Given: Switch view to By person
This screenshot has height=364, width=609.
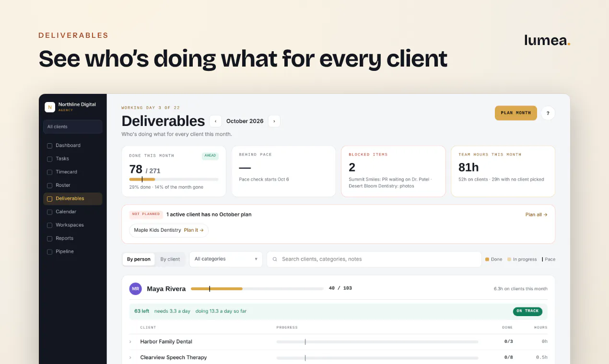Looking at the screenshot, I should 139,259.
